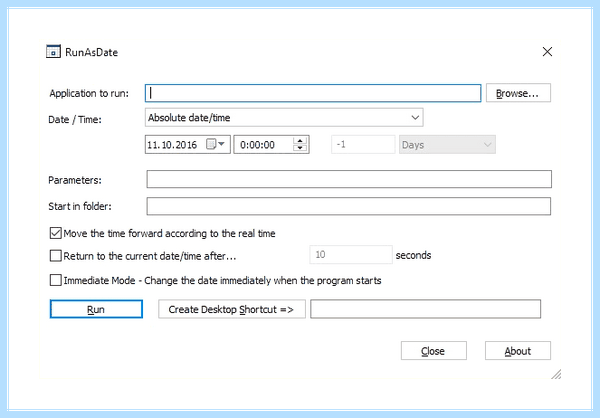The width and height of the screenshot is (600, 418).
Task: Click the 'seconds' label text
Action: click(413, 255)
